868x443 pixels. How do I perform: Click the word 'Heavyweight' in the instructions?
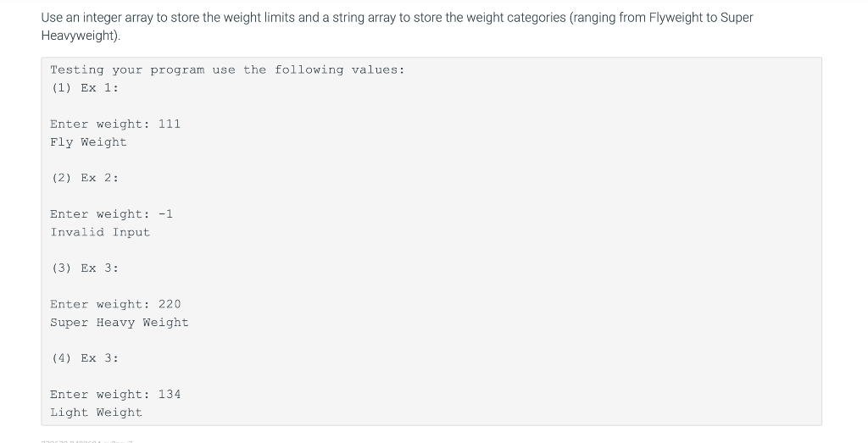[x=77, y=36]
